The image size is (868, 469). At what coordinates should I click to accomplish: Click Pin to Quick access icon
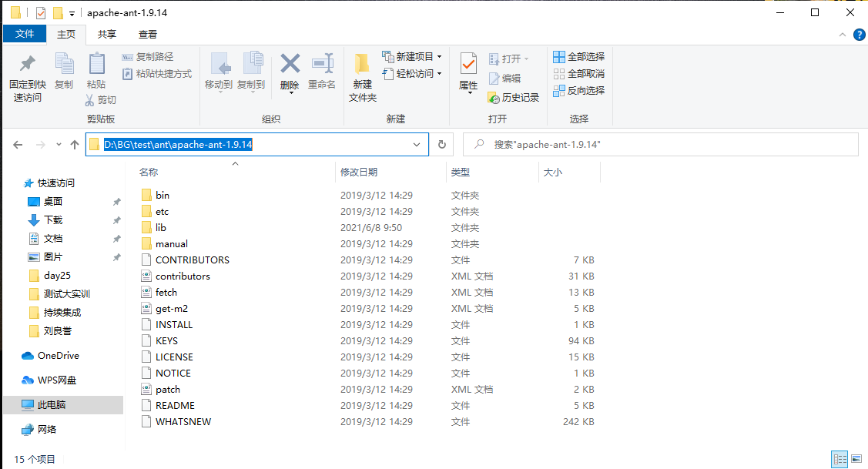(x=27, y=64)
